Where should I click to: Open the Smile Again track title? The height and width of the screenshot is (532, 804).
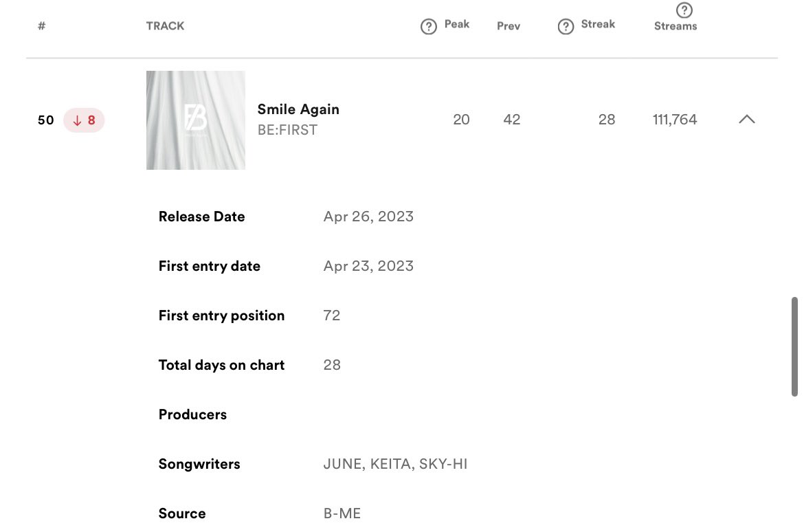[298, 109]
